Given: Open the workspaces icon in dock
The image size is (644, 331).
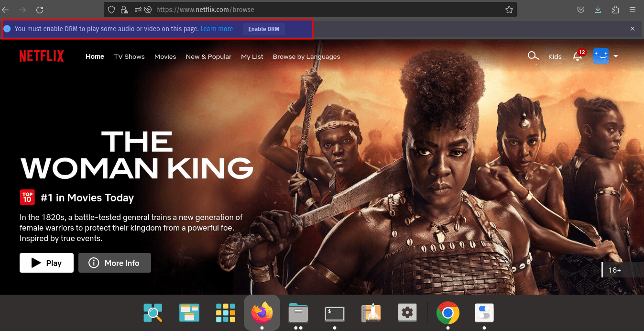Looking at the screenshot, I should (x=189, y=313).
